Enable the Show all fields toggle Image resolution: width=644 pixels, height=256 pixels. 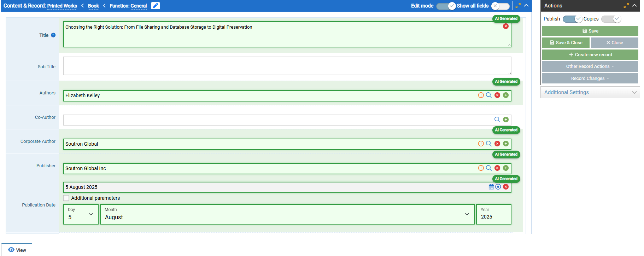(x=500, y=6)
